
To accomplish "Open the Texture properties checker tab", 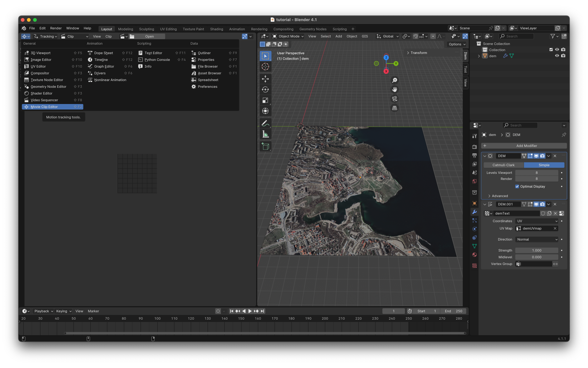I will tap(474, 266).
